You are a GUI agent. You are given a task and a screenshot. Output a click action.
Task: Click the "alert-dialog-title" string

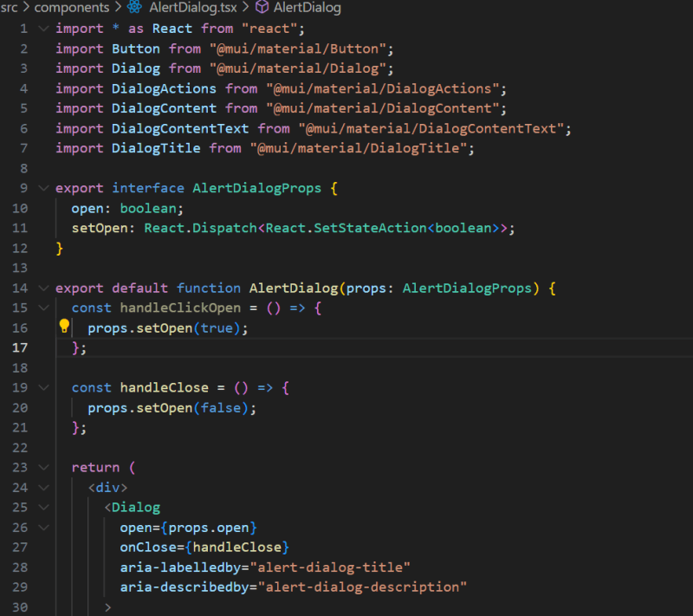coord(330,567)
